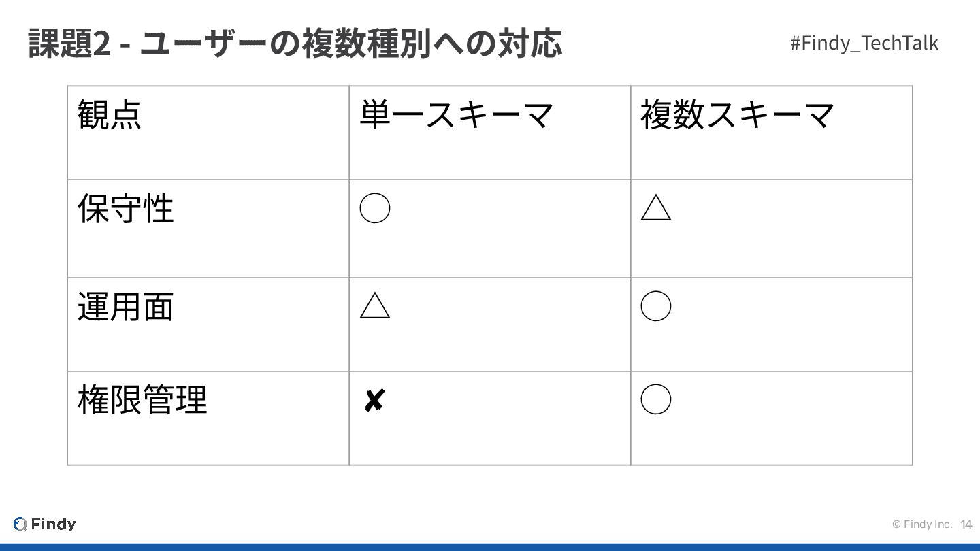
Task: Open the #Findy_TechTalk hashtag
Action: 864,43
